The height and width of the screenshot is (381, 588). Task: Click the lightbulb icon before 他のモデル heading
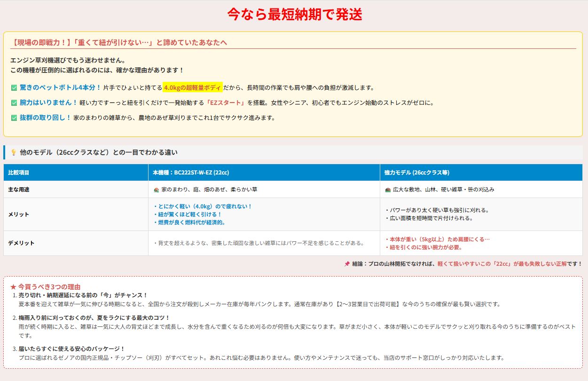14,152
